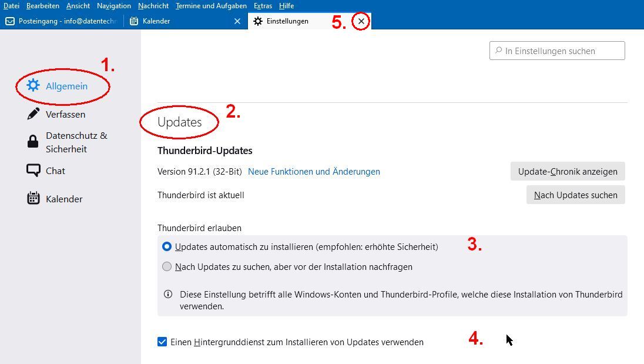Open the Datei menu
Screen dimensions: 644x364
(12, 6)
